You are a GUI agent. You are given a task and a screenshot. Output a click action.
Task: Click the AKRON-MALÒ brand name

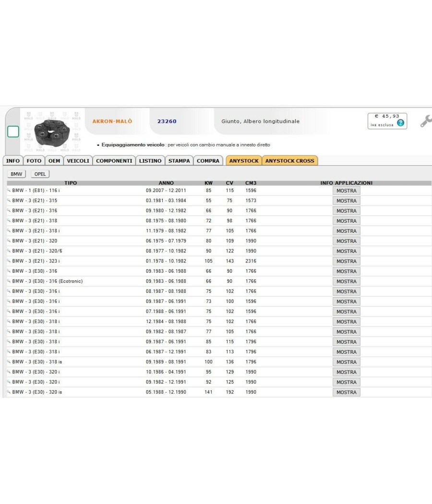(x=112, y=121)
